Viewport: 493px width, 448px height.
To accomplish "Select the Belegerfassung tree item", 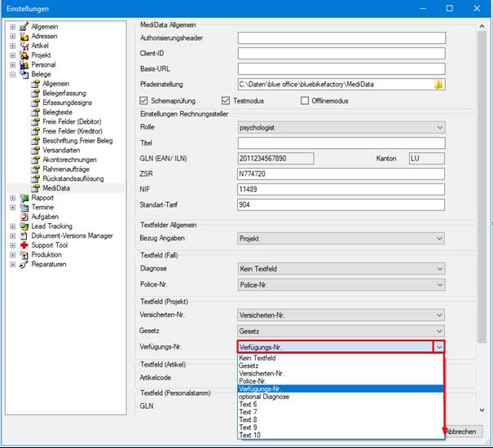I will [64, 93].
